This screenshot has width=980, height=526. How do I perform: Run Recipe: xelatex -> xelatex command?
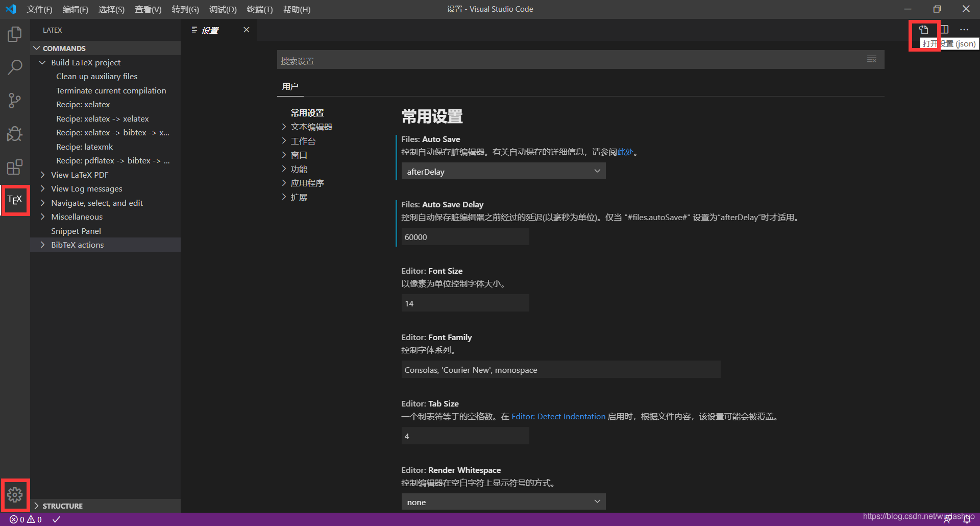pyautogui.click(x=102, y=118)
